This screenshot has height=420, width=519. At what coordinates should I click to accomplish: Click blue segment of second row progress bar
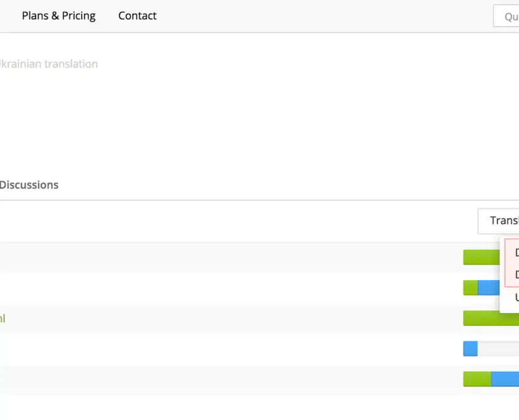[x=488, y=287]
